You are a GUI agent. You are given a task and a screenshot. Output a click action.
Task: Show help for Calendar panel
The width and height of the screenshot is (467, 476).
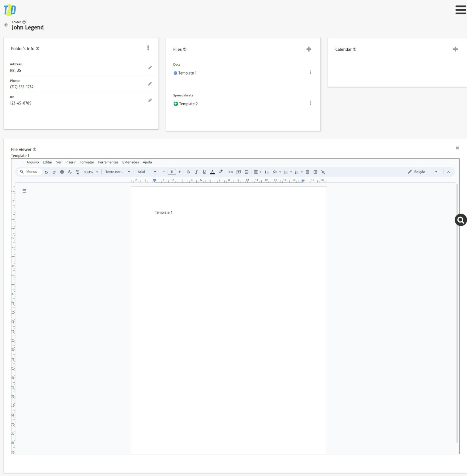(x=354, y=49)
